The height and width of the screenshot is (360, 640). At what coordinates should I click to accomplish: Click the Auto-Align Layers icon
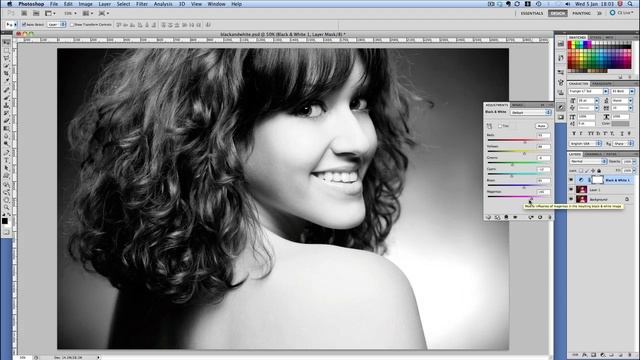pos(209,25)
